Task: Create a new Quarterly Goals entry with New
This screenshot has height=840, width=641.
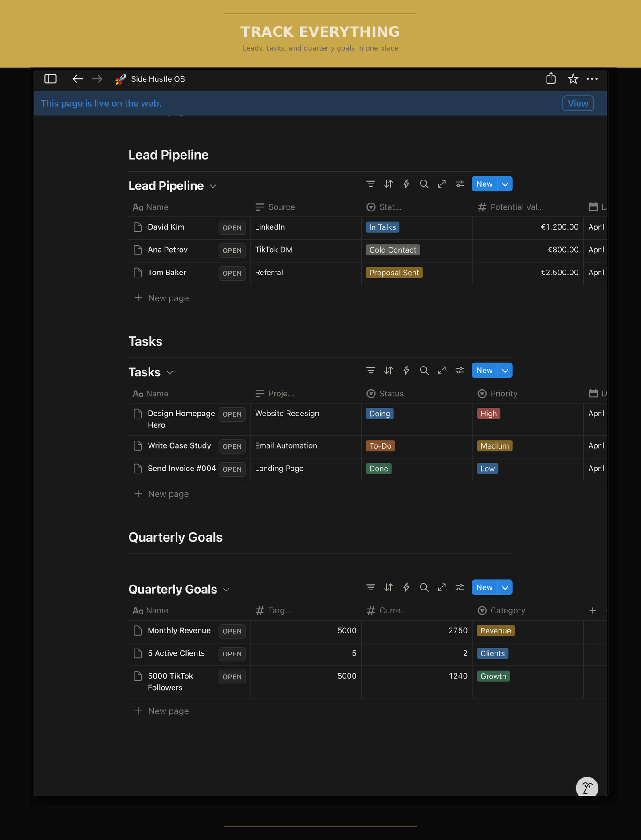Action: pyautogui.click(x=484, y=587)
